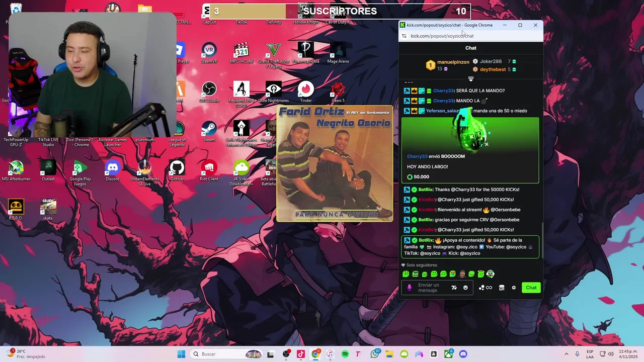Expand the pinned leaderboard chevron

point(471,79)
